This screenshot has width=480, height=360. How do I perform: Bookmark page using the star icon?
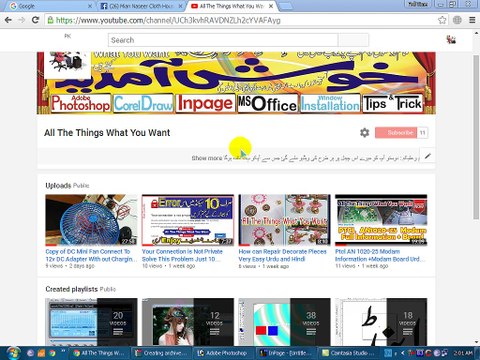coord(442,20)
